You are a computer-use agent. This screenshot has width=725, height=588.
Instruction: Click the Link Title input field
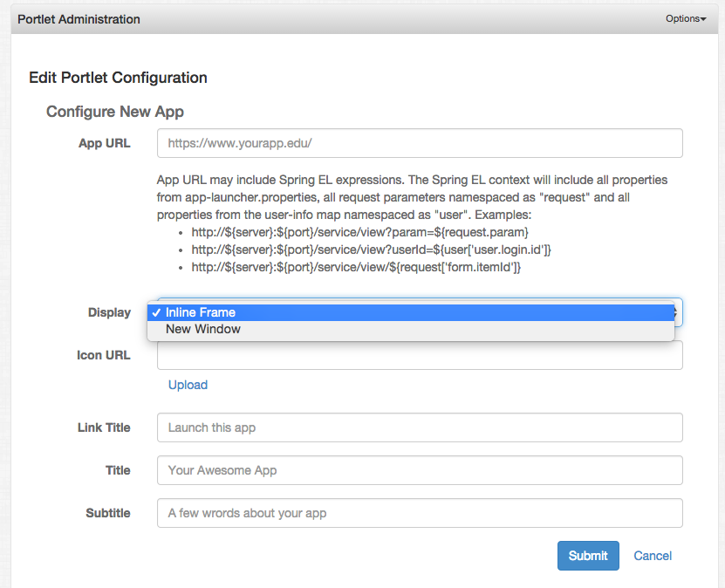coord(419,427)
